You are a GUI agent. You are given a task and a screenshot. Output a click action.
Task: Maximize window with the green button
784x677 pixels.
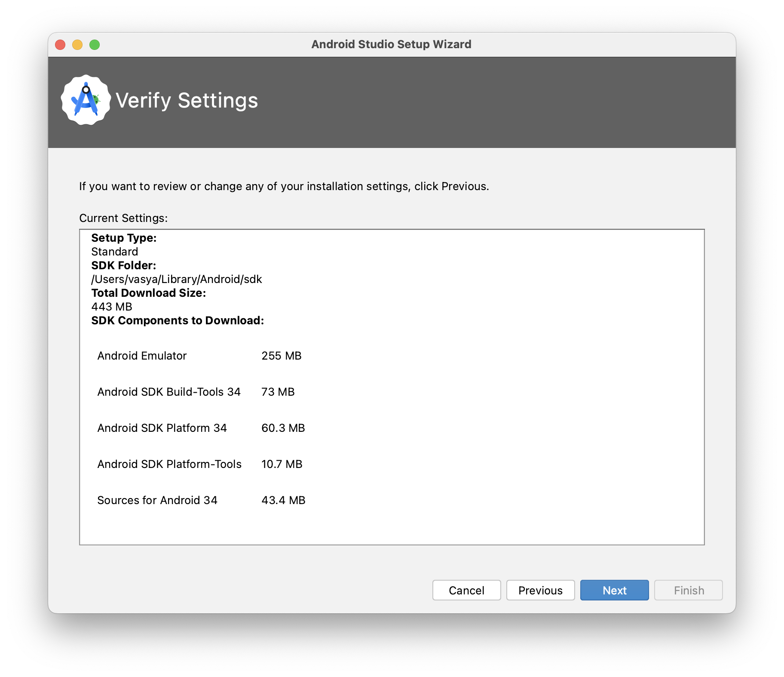[95, 45]
